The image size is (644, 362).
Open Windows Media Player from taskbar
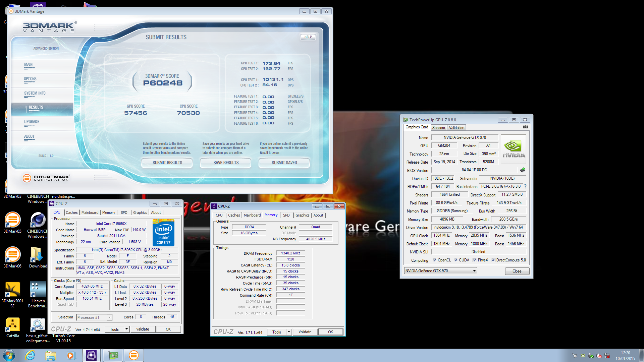pyautogui.click(x=71, y=355)
